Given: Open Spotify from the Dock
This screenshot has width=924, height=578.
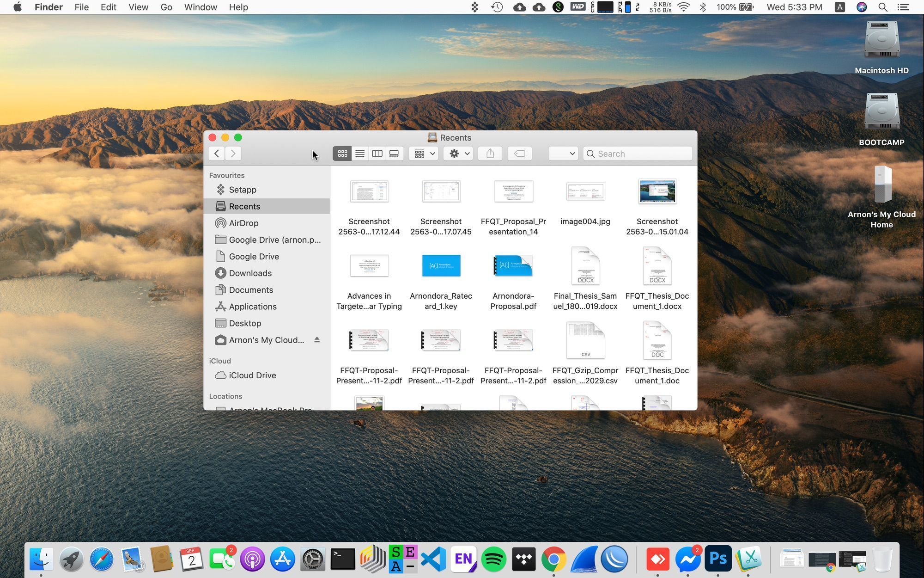Looking at the screenshot, I should (x=493, y=559).
